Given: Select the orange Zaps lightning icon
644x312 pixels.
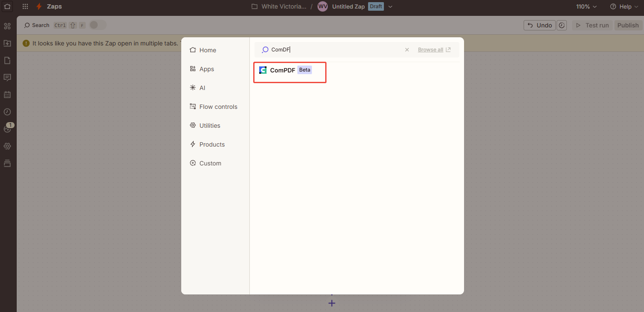Looking at the screenshot, I should pyautogui.click(x=38, y=6).
